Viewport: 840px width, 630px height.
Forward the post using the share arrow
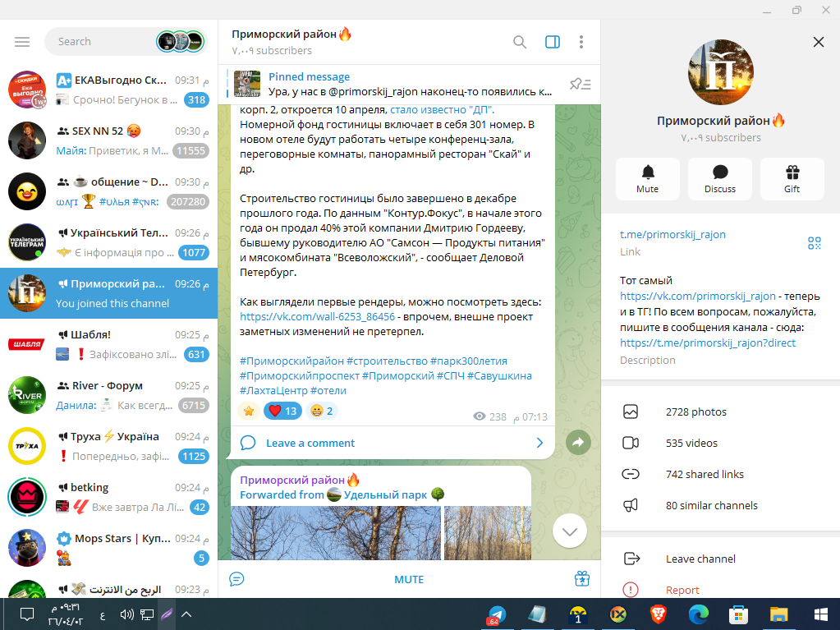click(578, 443)
